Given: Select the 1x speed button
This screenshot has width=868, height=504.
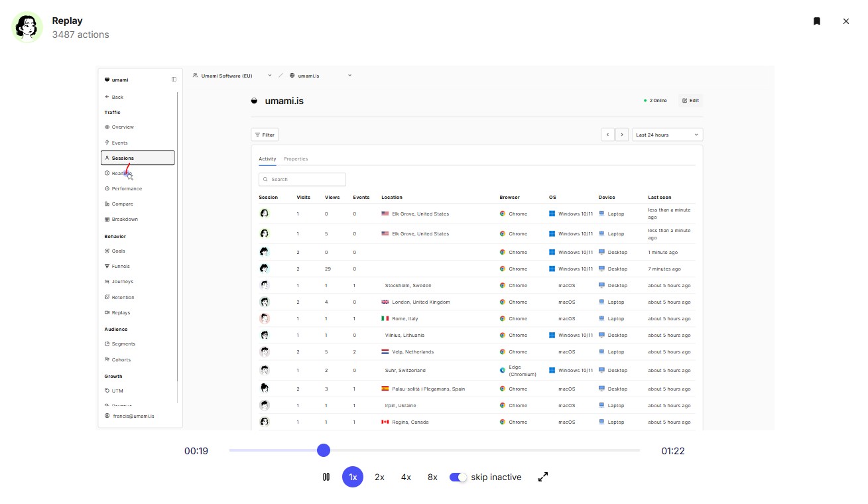Looking at the screenshot, I should click(353, 477).
